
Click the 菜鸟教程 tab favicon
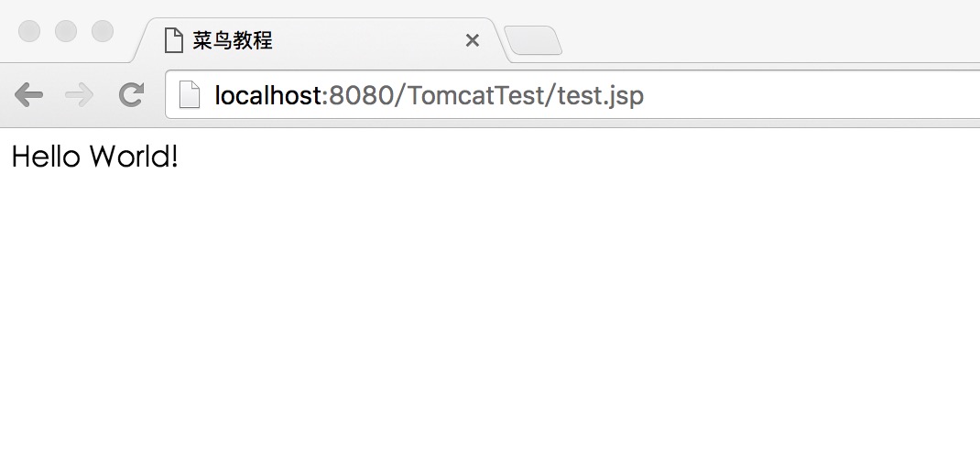click(173, 40)
